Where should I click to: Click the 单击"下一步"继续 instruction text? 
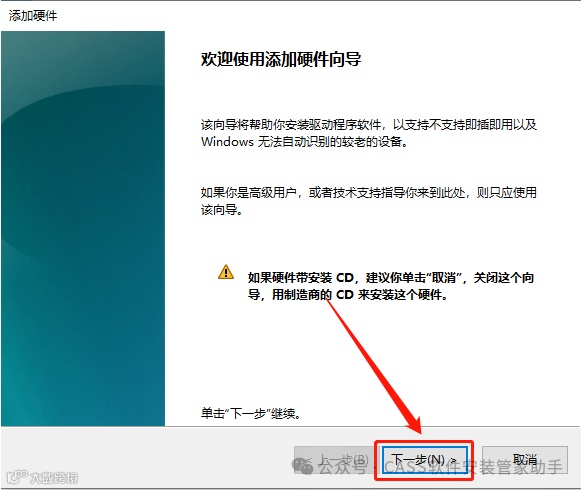point(250,413)
